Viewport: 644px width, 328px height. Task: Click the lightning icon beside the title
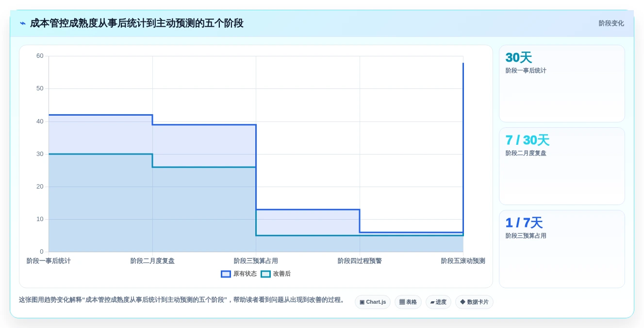(x=23, y=23)
